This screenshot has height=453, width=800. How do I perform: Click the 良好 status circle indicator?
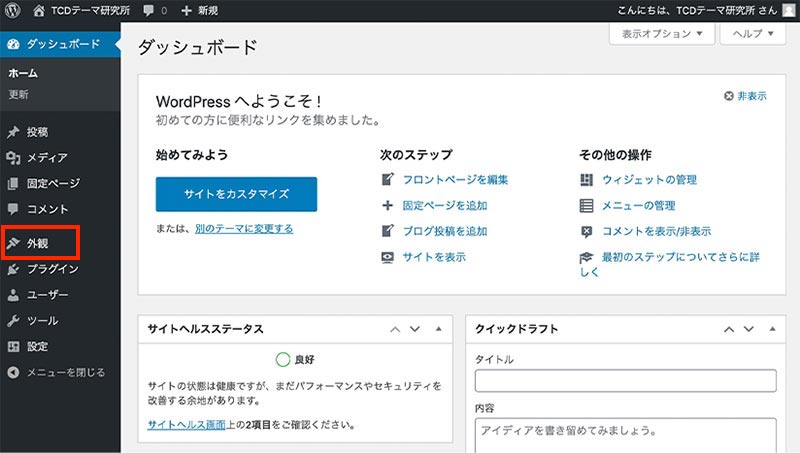283,359
